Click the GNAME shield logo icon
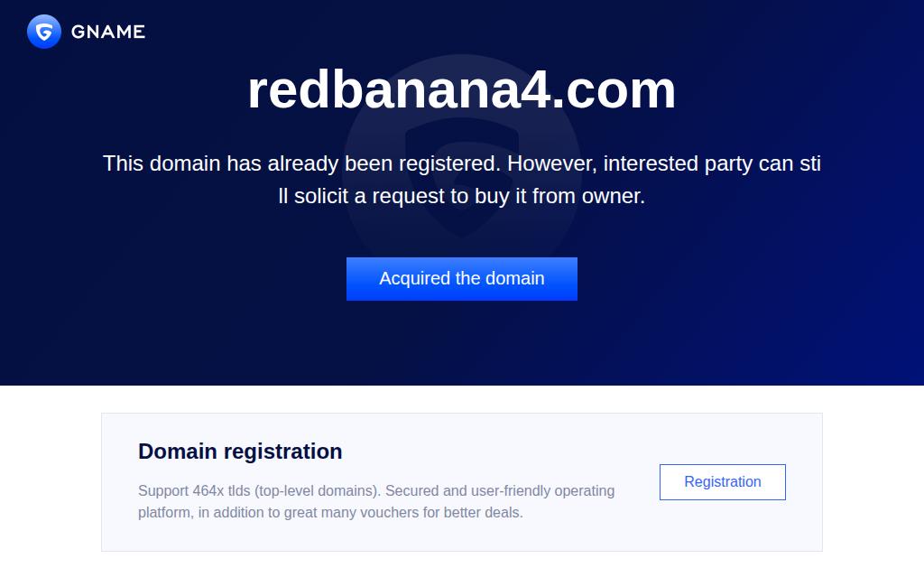Screen dimensions: 924x568 (44, 32)
